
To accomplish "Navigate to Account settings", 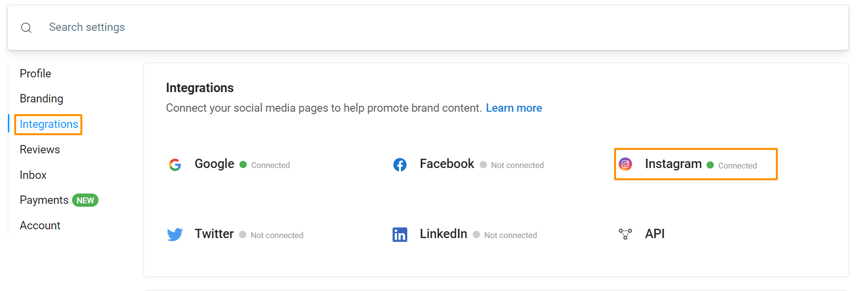I will click(40, 225).
